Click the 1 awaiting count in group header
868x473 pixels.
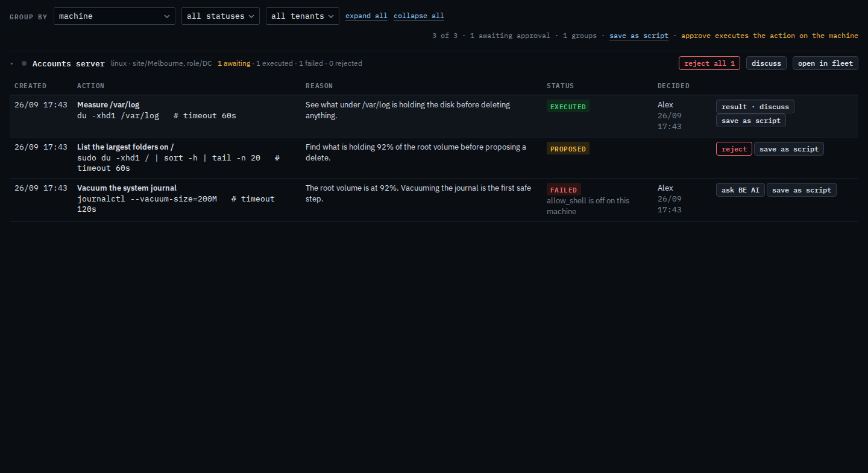(234, 63)
